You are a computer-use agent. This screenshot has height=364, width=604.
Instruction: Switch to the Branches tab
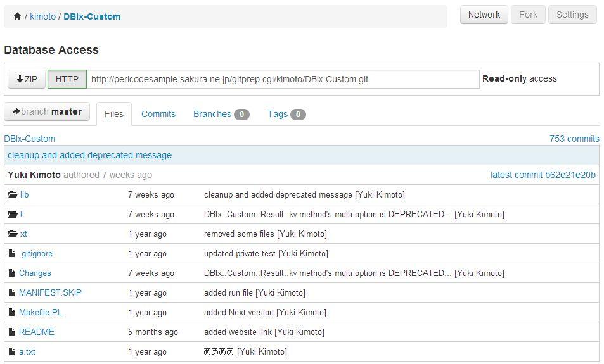pyautogui.click(x=221, y=115)
